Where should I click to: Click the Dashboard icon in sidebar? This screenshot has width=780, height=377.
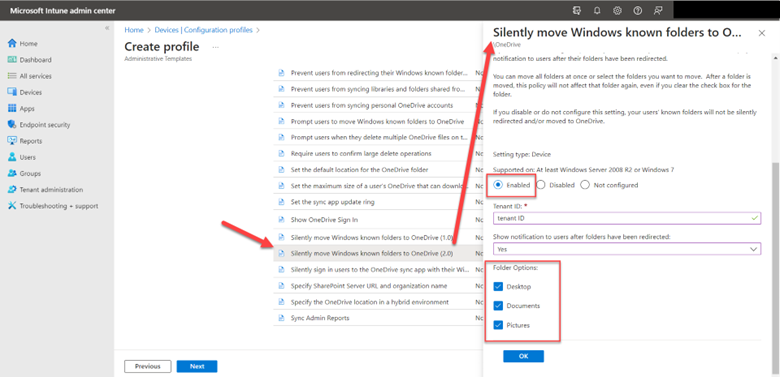(12, 60)
